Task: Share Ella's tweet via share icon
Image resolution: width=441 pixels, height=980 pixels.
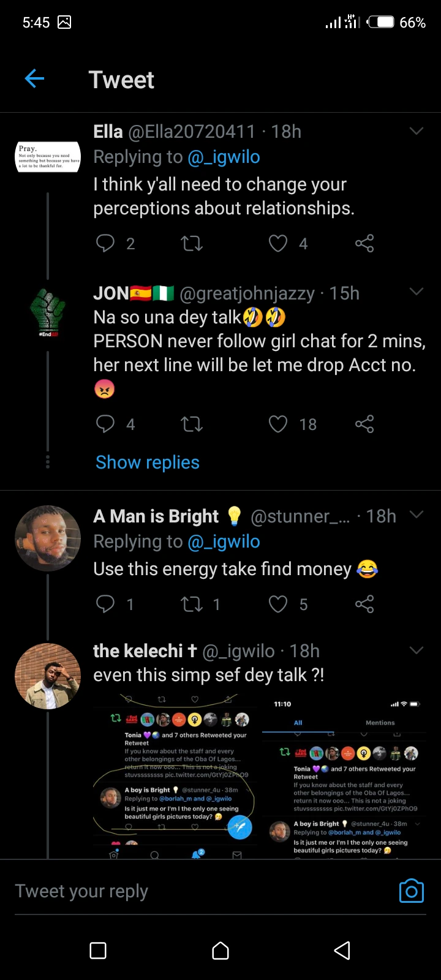Action: click(364, 244)
